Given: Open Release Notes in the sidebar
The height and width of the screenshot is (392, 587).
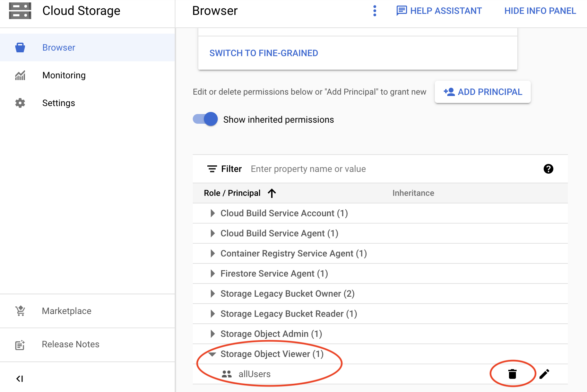Looking at the screenshot, I should (87, 345).
